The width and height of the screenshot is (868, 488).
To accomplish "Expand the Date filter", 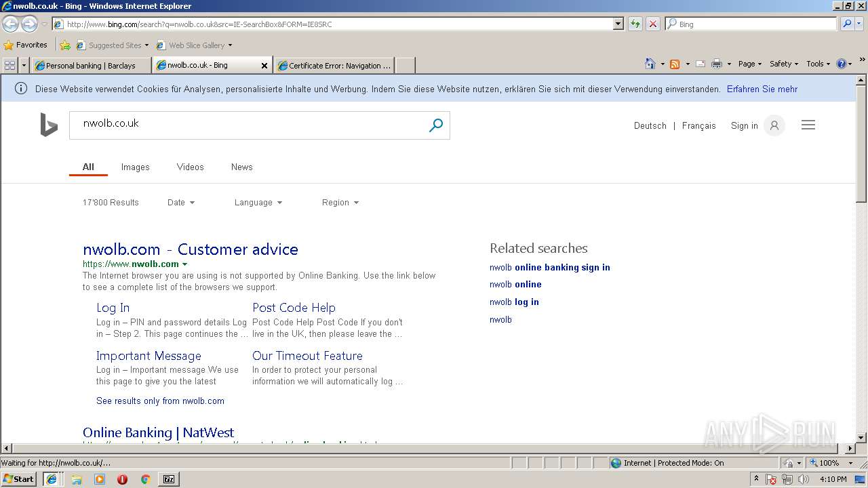I will [181, 203].
